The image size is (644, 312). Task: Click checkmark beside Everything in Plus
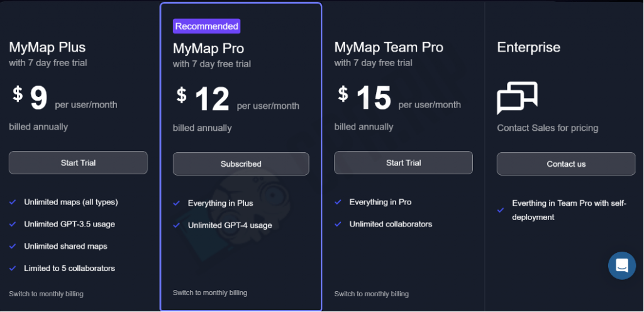(x=177, y=203)
